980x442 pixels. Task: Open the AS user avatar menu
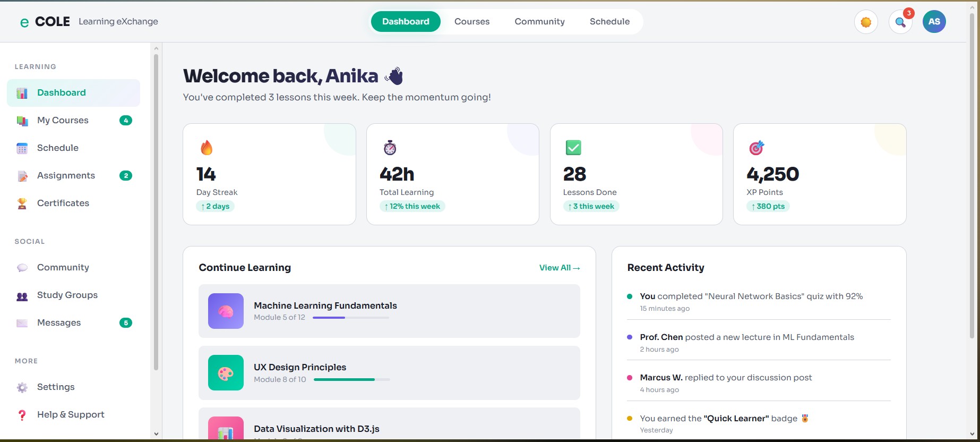coord(934,22)
